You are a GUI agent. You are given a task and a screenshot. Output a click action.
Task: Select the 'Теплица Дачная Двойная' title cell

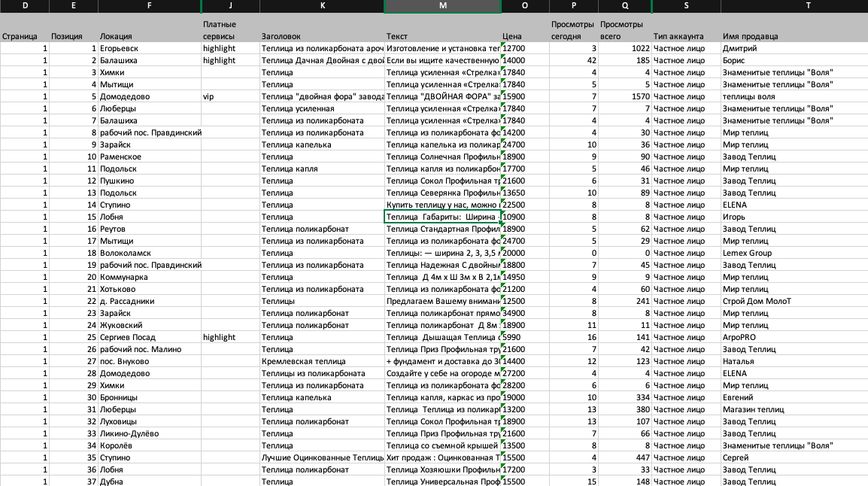pos(322,60)
